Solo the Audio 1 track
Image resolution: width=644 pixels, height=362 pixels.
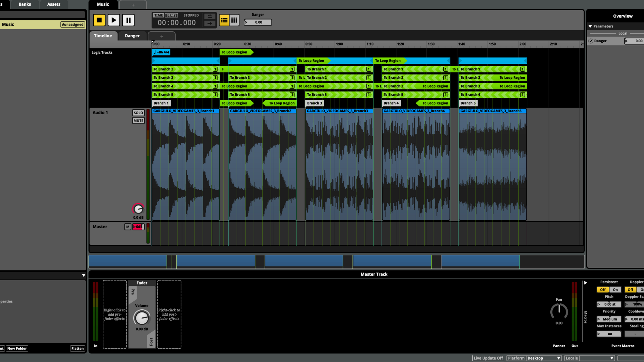coord(138,113)
